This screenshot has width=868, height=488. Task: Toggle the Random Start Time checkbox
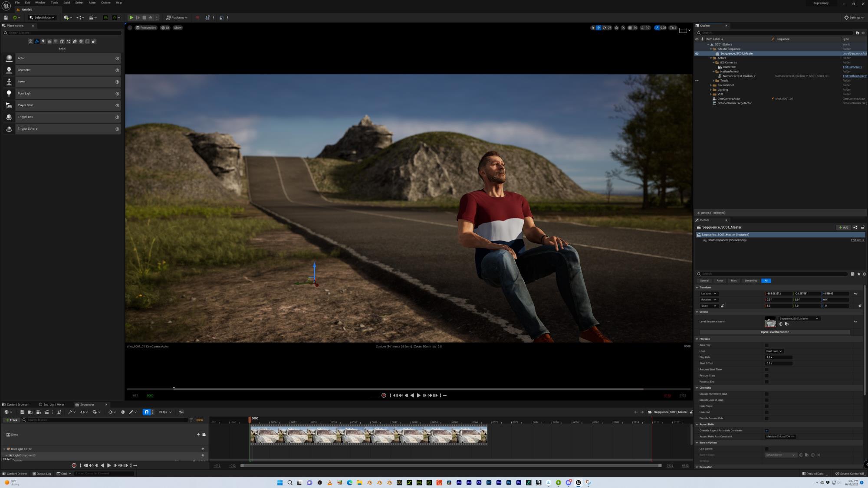[766, 370]
